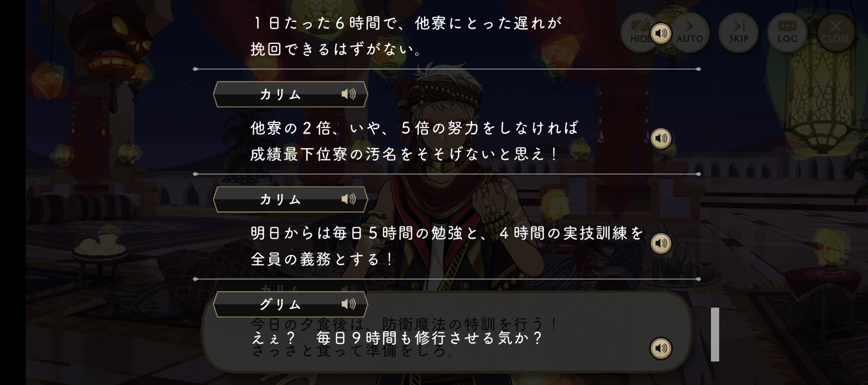Image resolution: width=868 pixels, height=385 pixels.
Task: Play voice for the top 挽回できるはずがない line
Action: click(x=661, y=33)
